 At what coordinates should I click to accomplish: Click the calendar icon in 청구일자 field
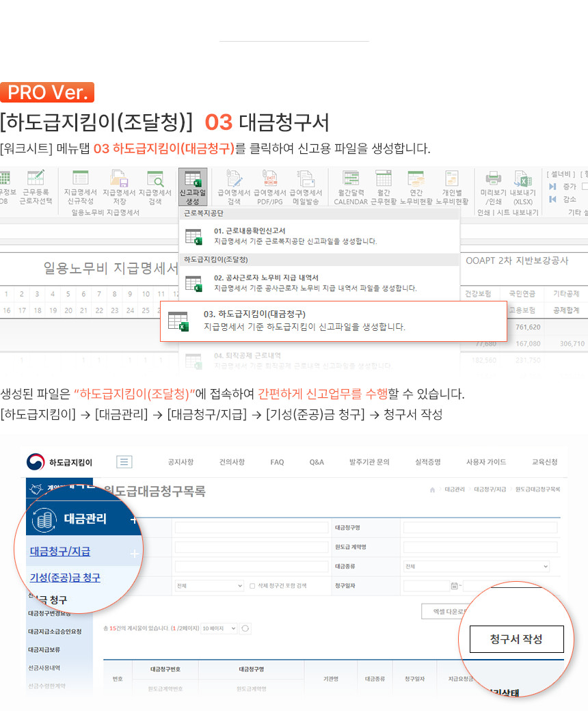pos(454,586)
